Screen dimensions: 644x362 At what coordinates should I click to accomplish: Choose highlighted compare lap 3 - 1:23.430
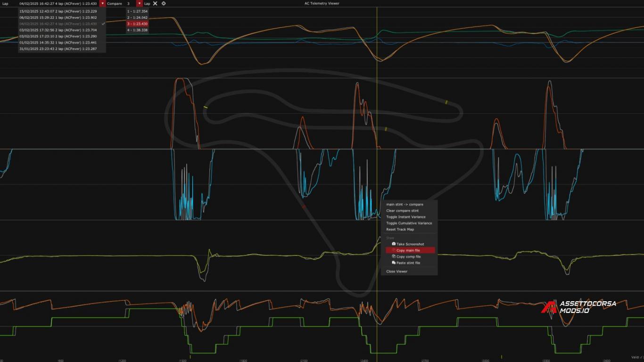coord(137,24)
